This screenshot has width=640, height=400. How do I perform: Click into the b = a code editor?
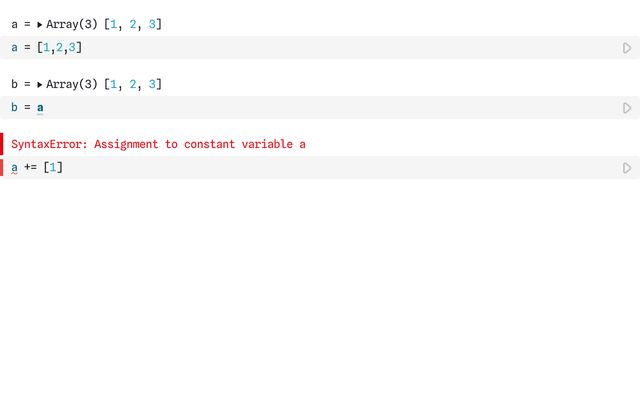coord(310,108)
